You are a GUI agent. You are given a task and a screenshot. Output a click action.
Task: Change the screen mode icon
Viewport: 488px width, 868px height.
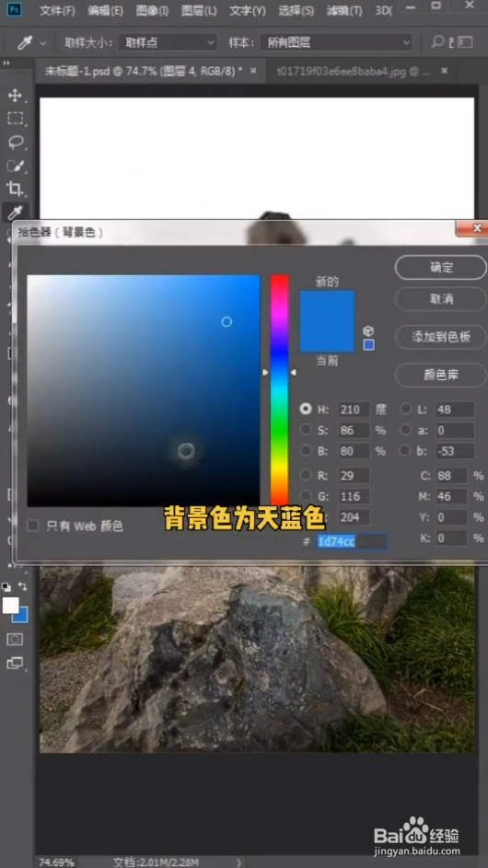point(15,663)
